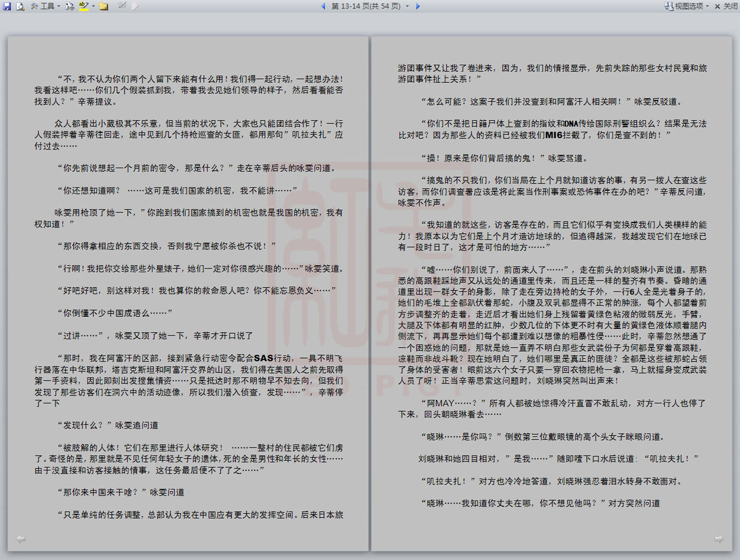Turn page back with bottom-left arrow
Image resolution: width=740 pixels, height=560 pixels.
pos(21,539)
